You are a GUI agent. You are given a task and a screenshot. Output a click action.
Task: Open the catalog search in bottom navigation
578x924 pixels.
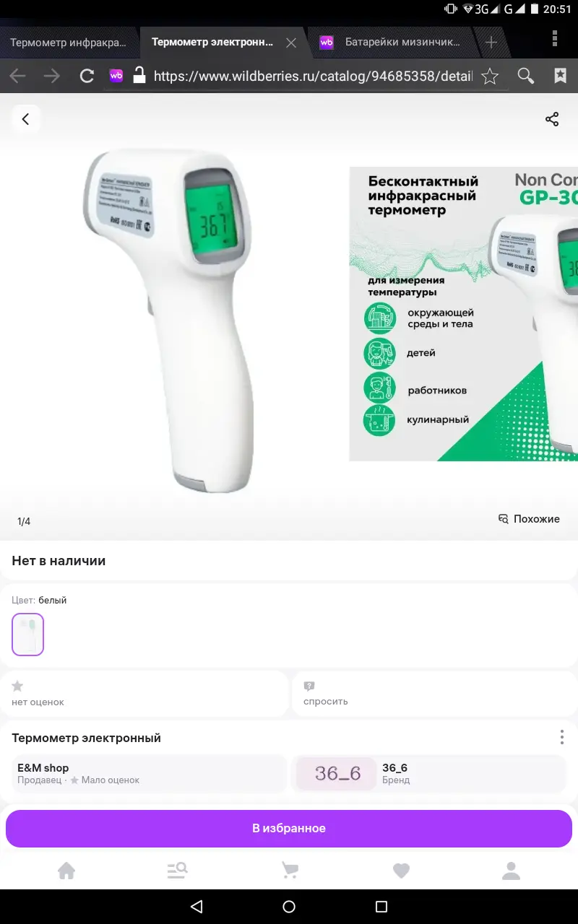pos(178,871)
